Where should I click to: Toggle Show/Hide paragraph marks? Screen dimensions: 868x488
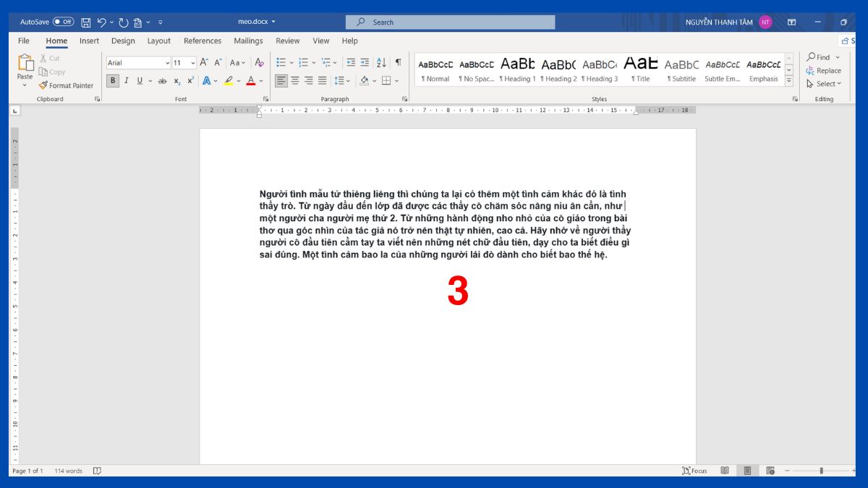(398, 63)
